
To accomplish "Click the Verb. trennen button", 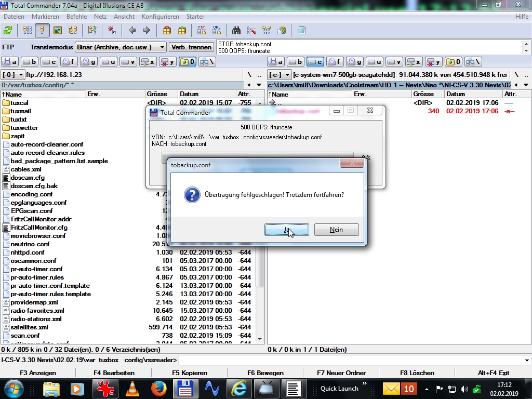I will point(192,47).
